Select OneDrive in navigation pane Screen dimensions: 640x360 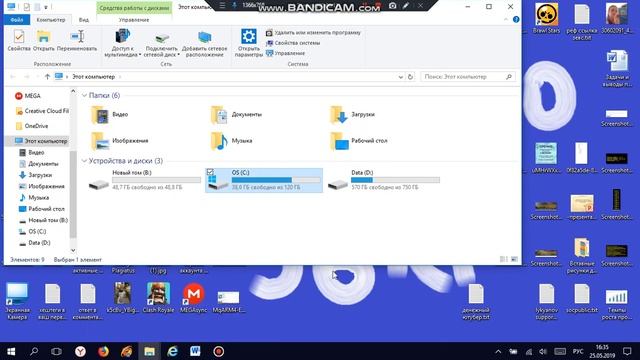pos(32,126)
